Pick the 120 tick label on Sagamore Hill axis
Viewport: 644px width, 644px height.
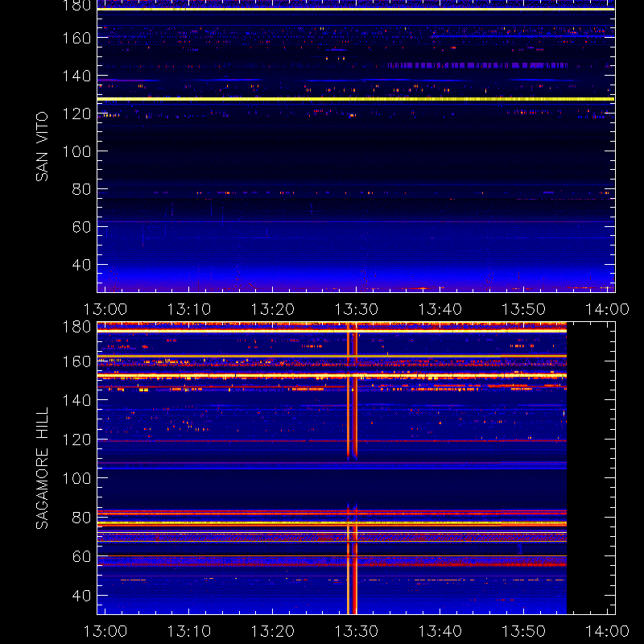(x=76, y=440)
